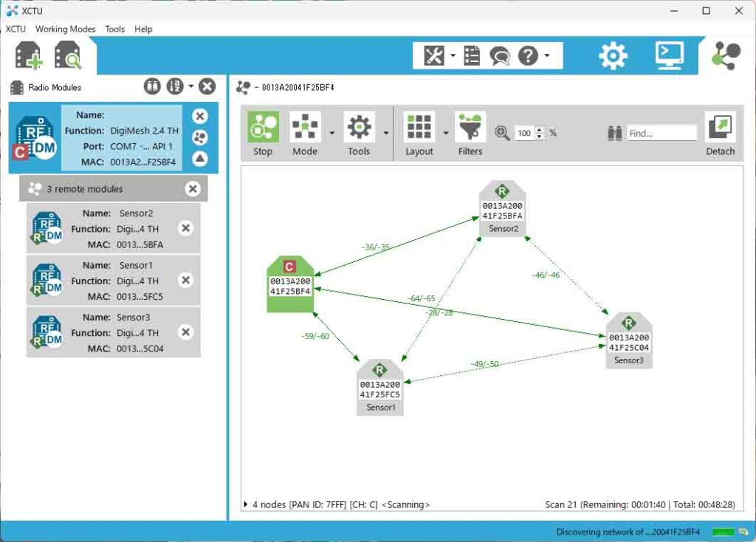Open Working Modes menu
Image resolution: width=756 pixels, height=542 pixels.
pyautogui.click(x=66, y=29)
